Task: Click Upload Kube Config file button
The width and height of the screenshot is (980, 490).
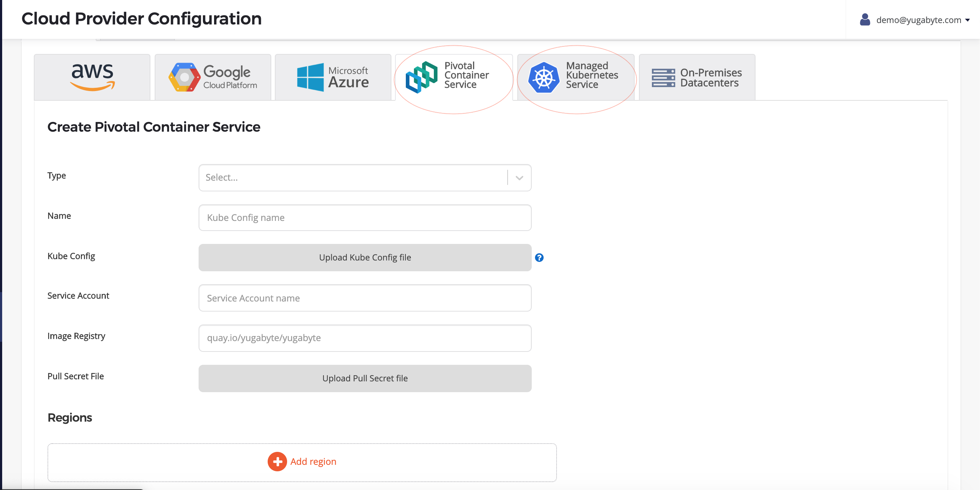Action: pyautogui.click(x=365, y=258)
